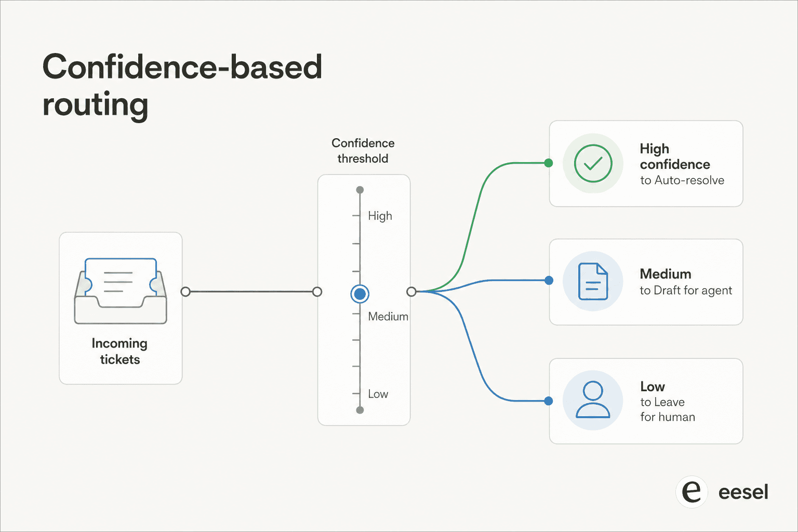
Task: Click the green connector dot on High card
Action: pyautogui.click(x=548, y=163)
